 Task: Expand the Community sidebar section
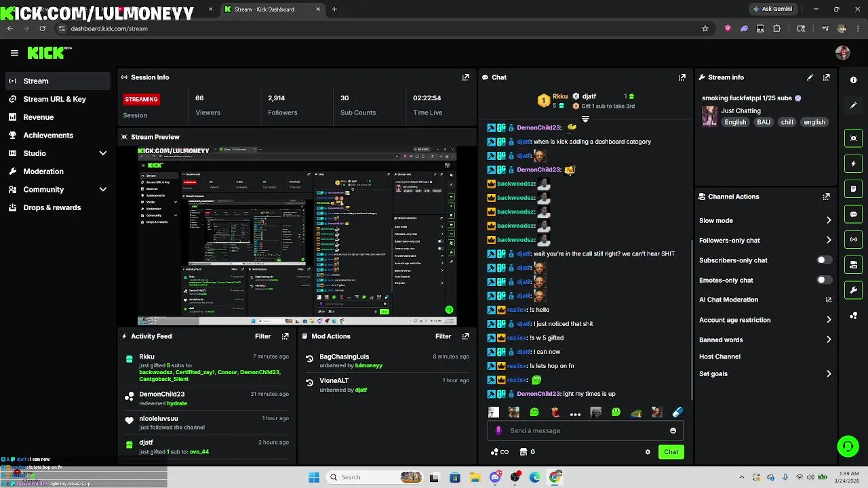[x=103, y=190]
